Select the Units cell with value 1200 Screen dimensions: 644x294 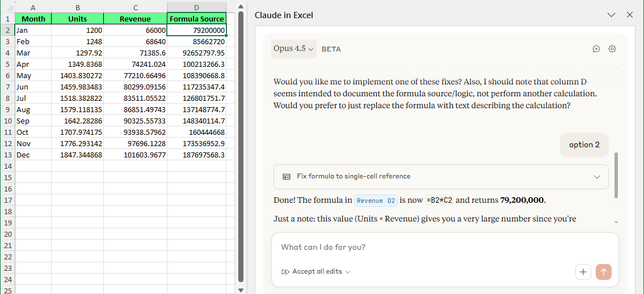point(78,31)
